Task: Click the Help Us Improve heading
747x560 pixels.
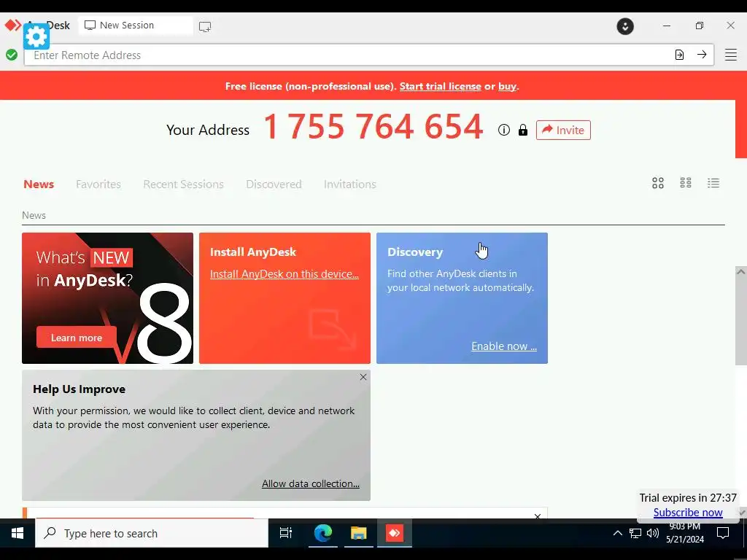Action: pyautogui.click(x=79, y=389)
